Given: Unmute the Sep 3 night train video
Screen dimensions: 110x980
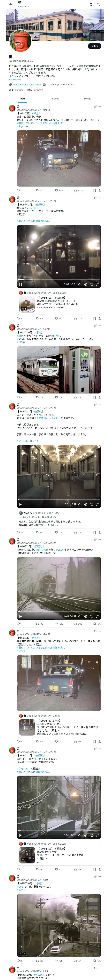Looking at the screenshot, I should tap(80, 284).
